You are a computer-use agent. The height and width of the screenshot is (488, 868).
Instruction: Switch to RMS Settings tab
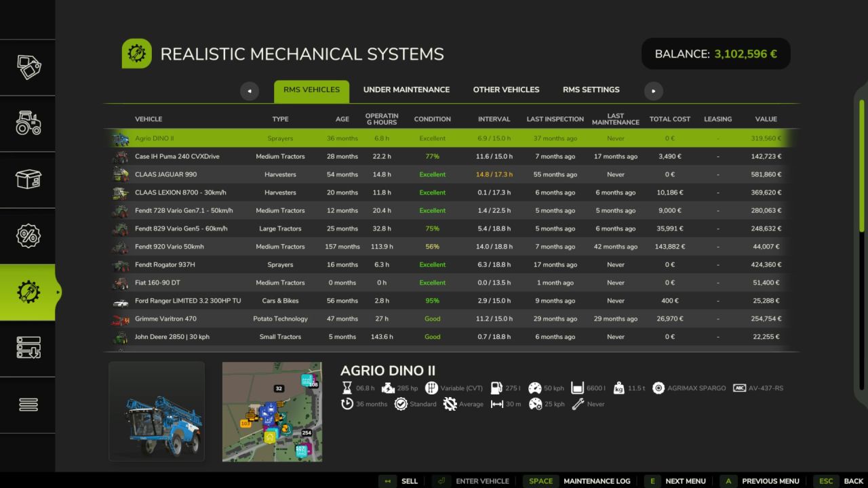click(x=591, y=89)
